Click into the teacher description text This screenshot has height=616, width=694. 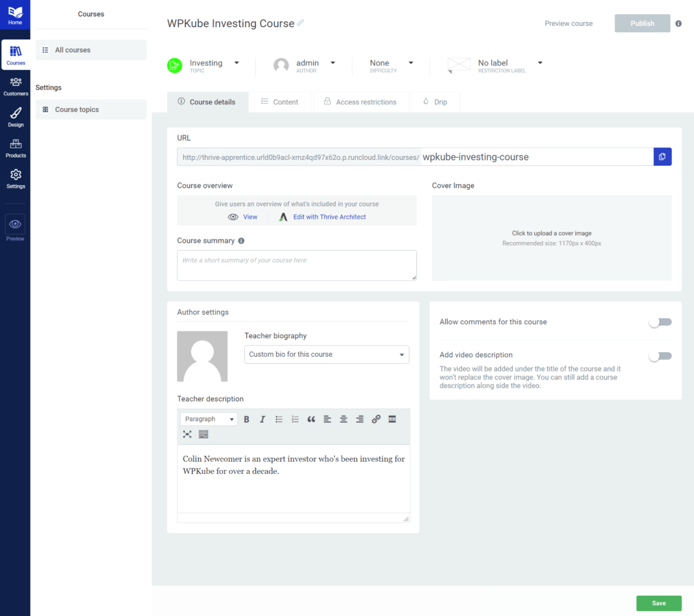pos(294,478)
